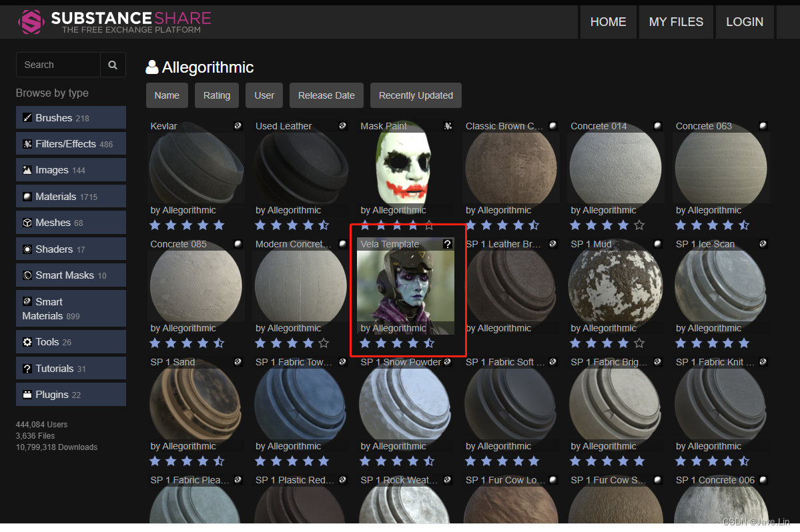Browse the Smart Materials 899 category
This screenshot has width=800, height=532.
click(x=71, y=308)
